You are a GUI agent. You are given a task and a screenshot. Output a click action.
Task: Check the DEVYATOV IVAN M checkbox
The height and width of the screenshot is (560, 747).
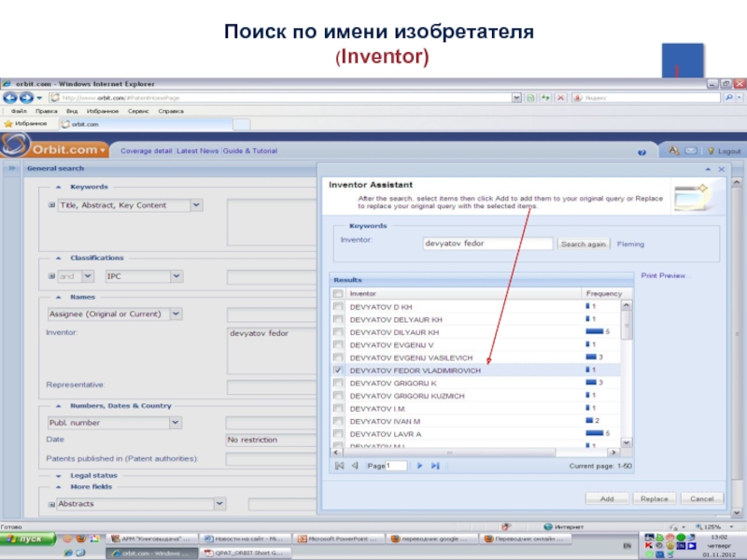click(338, 421)
